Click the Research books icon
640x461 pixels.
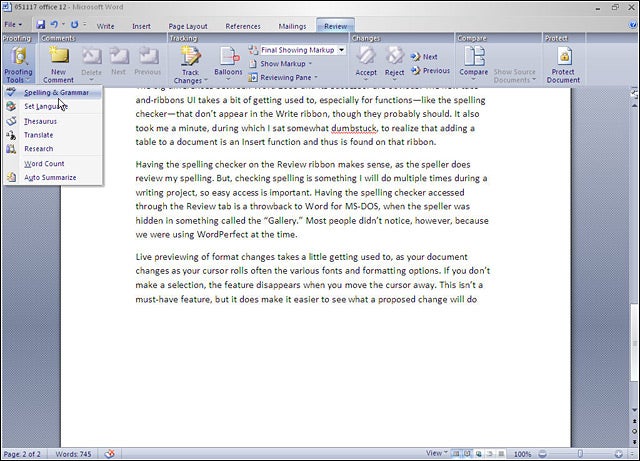11,149
